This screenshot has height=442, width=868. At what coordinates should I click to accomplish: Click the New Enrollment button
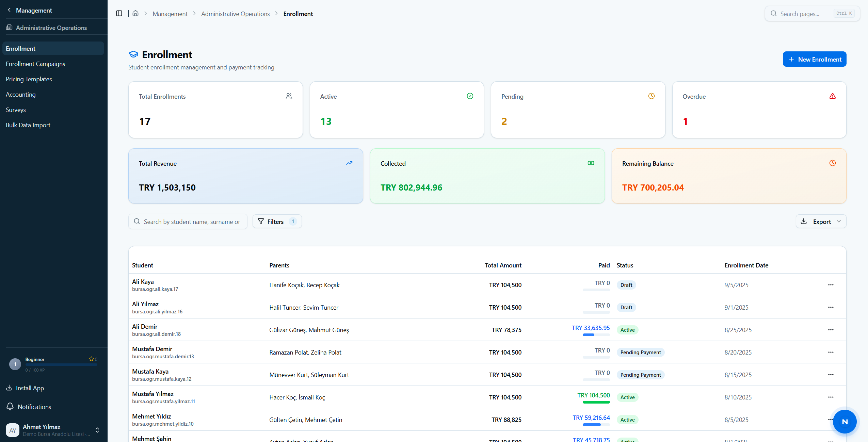[815, 59]
